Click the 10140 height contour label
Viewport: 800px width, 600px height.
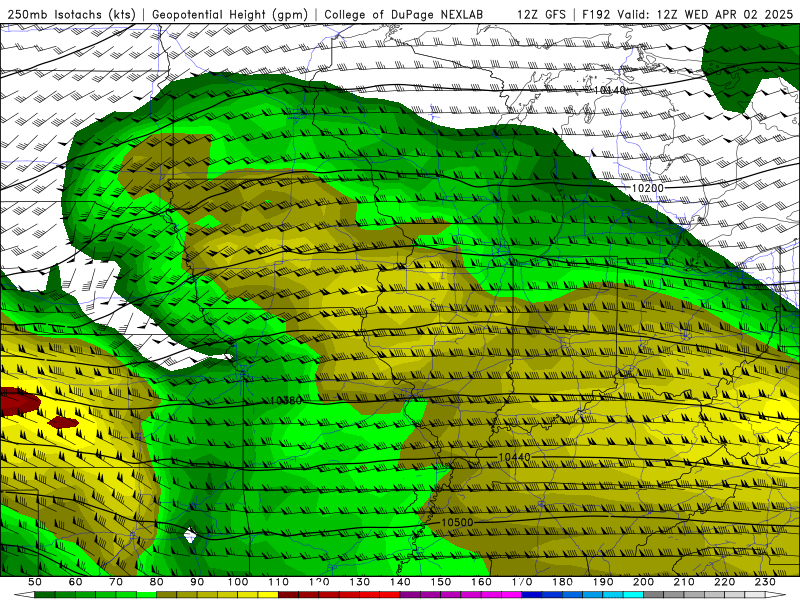pos(609,90)
